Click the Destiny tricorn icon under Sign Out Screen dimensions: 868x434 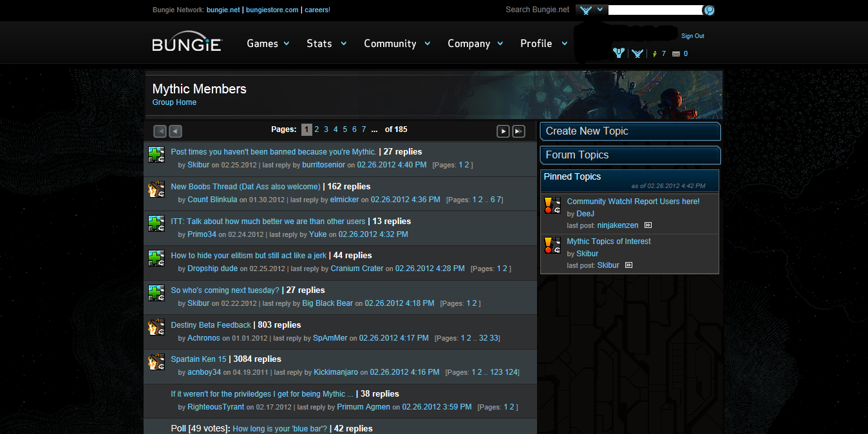pos(619,53)
